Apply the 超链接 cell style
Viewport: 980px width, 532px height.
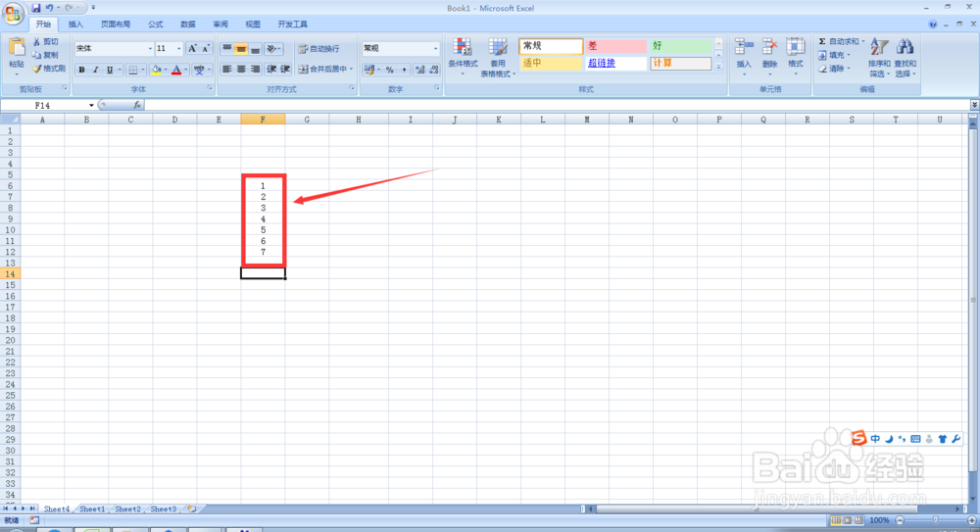click(x=615, y=63)
